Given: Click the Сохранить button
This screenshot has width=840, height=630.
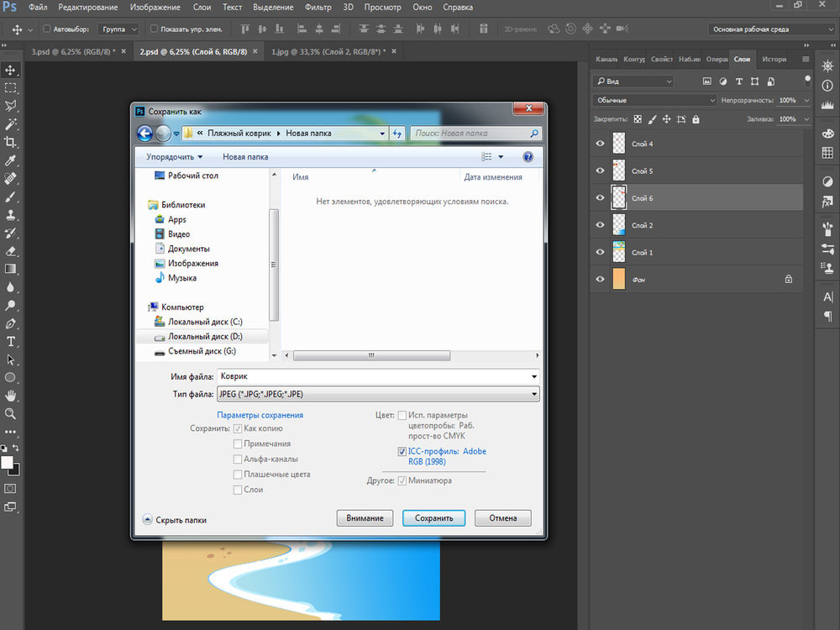Looking at the screenshot, I should (433, 518).
